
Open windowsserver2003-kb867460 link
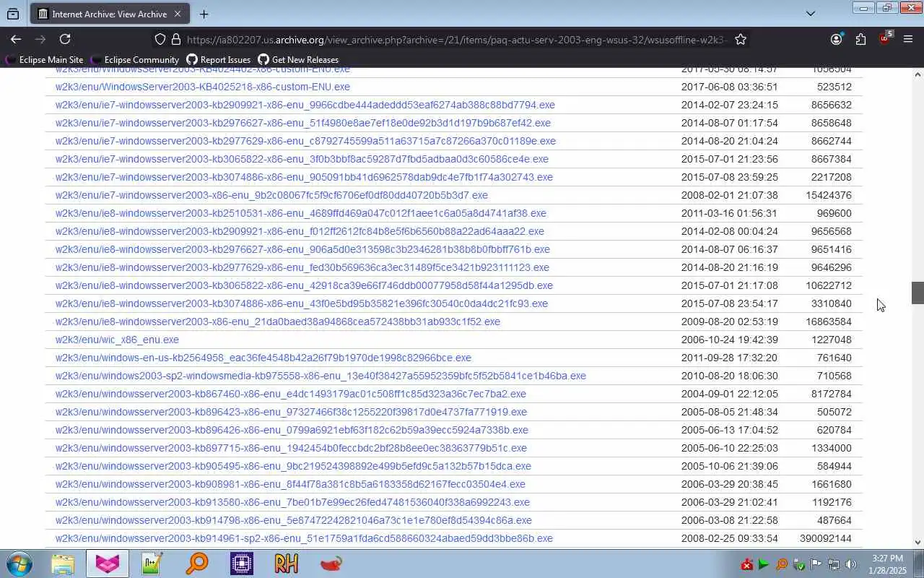tap(290, 394)
